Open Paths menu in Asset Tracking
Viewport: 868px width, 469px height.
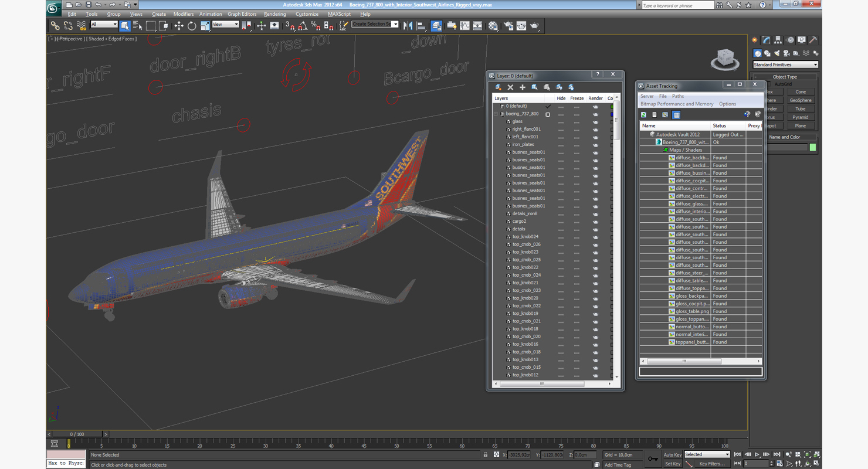tap(678, 96)
